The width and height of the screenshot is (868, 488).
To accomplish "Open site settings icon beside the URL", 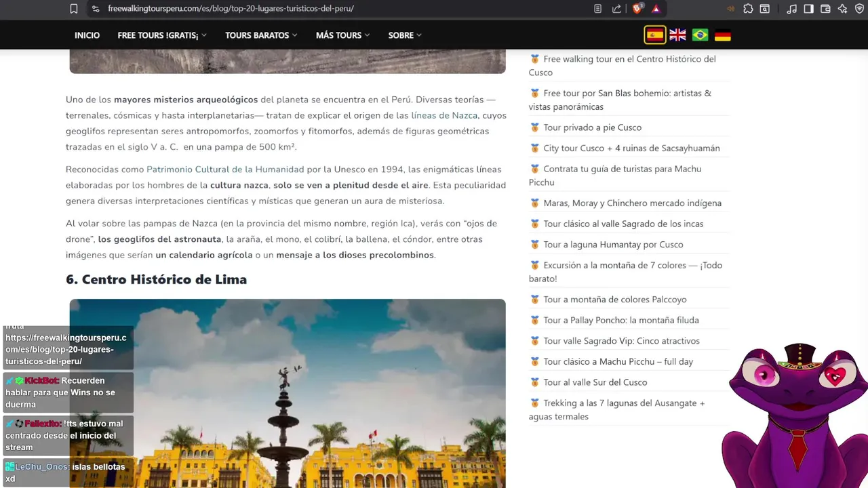I will coord(96,9).
